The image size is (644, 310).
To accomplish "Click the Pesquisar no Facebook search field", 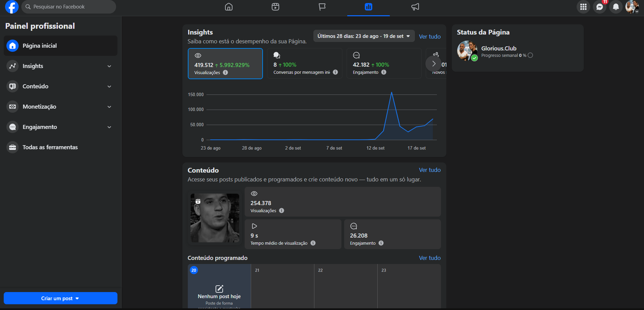I will (69, 7).
